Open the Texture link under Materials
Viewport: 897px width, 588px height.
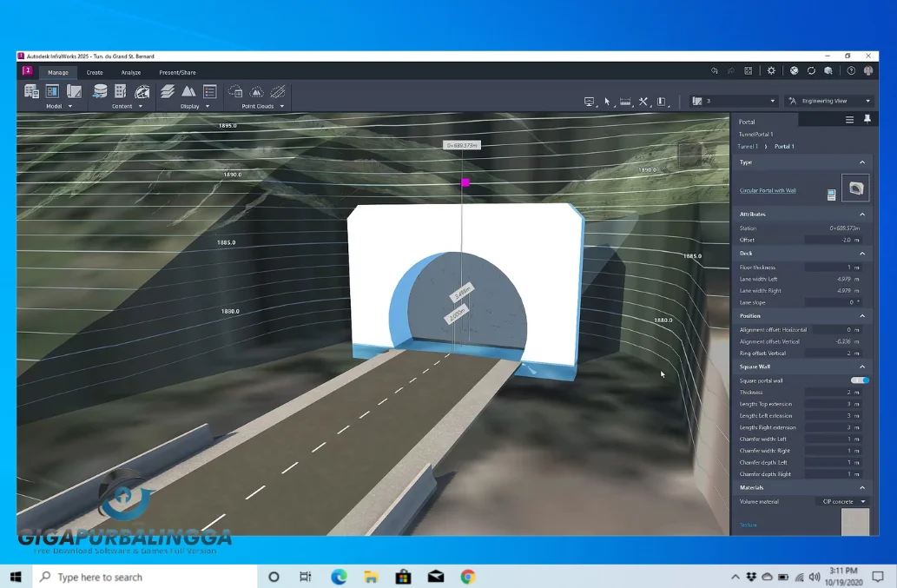(x=749, y=525)
